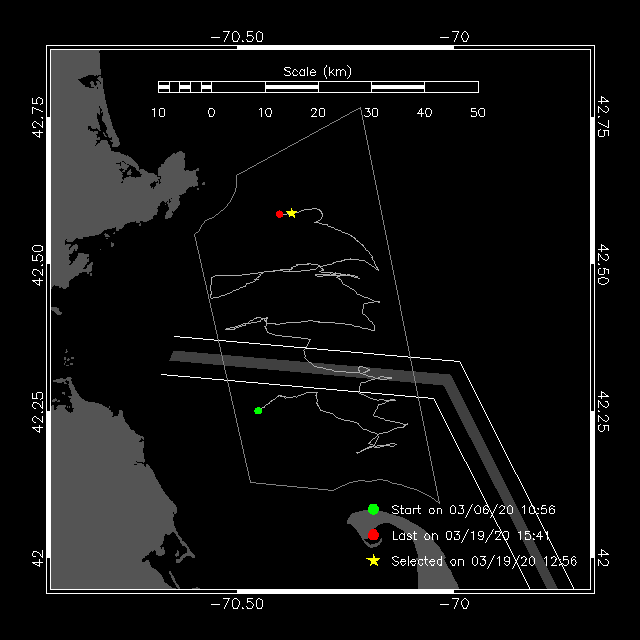Viewport: 640px width, 640px height.
Task: Click the 20 label on the scale bar
Action: point(318,112)
